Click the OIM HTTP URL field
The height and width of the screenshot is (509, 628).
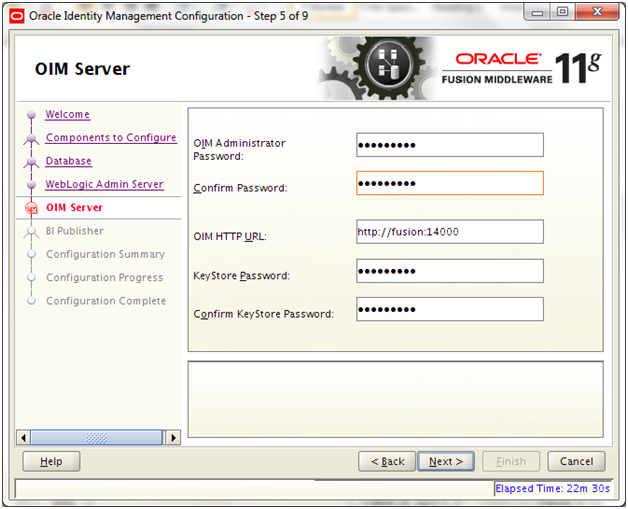point(450,231)
